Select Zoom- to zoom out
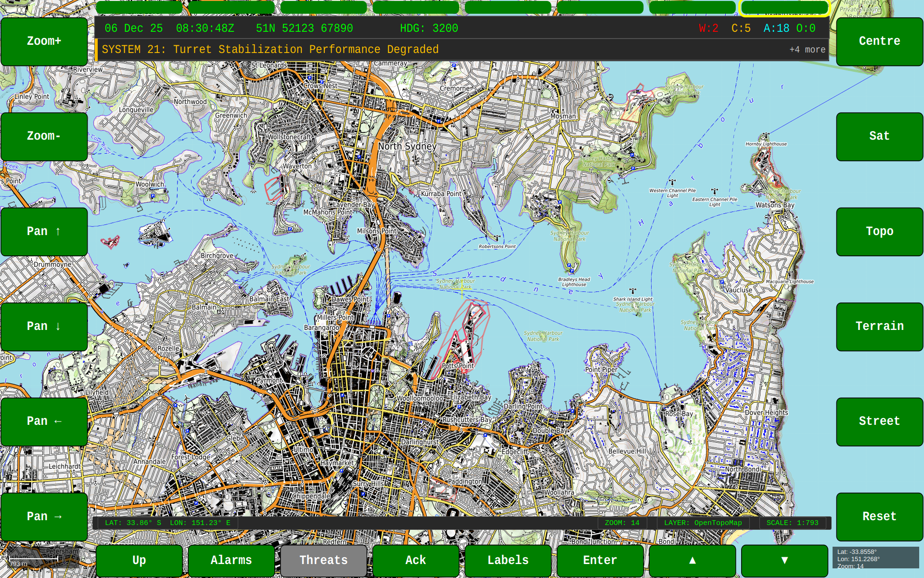 coord(44,136)
